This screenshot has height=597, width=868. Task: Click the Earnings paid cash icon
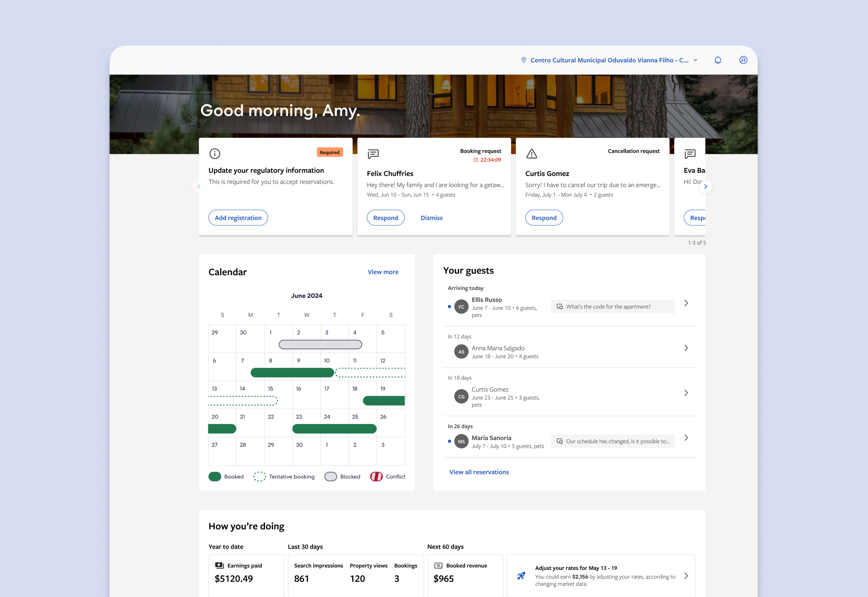tap(219, 566)
